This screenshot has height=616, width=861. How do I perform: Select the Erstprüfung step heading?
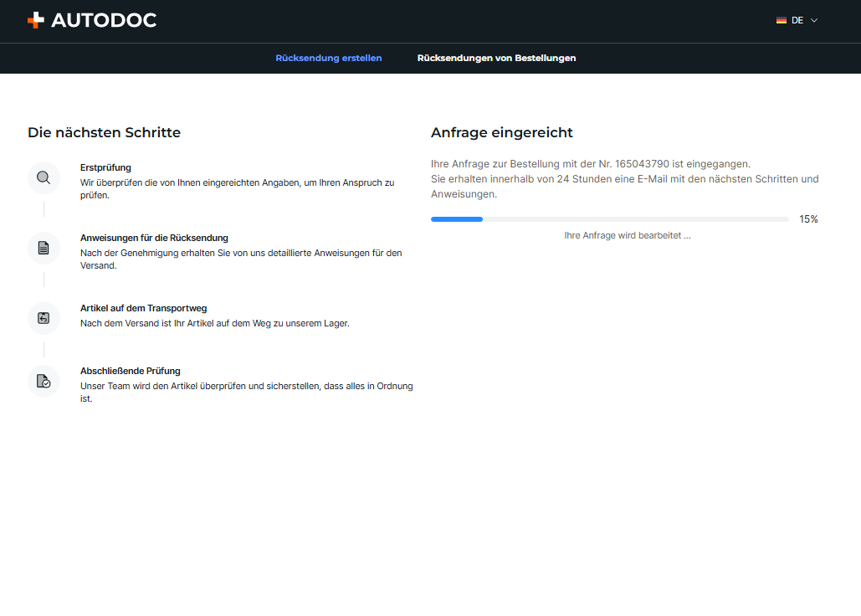(x=105, y=167)
